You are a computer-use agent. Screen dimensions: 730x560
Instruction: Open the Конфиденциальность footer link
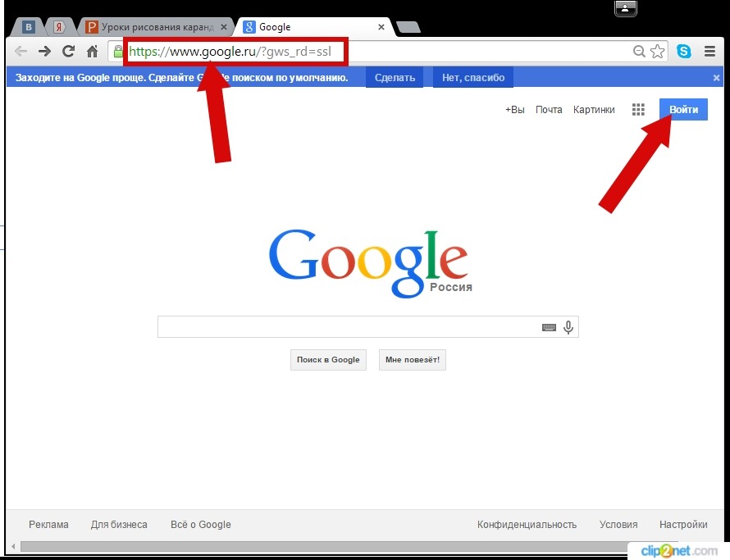point(527,525)
